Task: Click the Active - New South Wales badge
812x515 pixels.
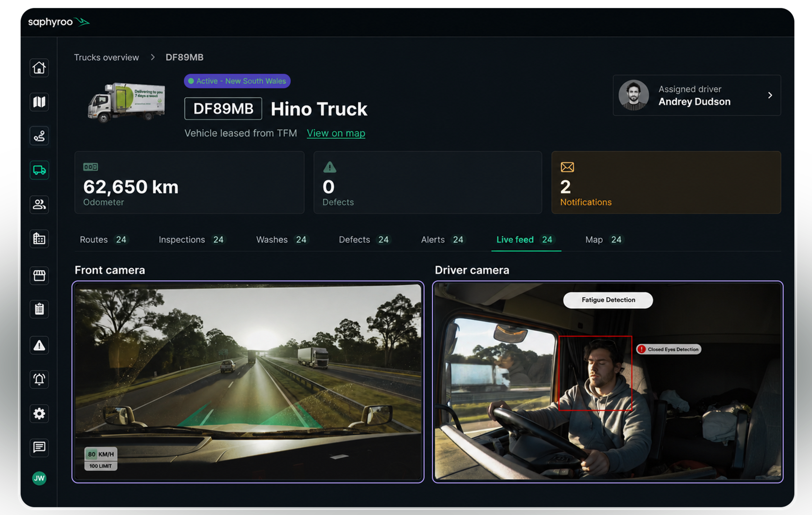Action: pos(237,81)
